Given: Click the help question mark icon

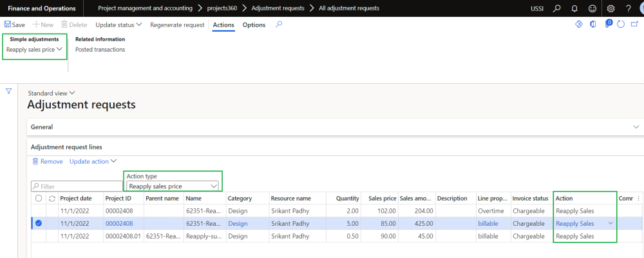Looking at the screenshot, I should (x=628, y=8).
